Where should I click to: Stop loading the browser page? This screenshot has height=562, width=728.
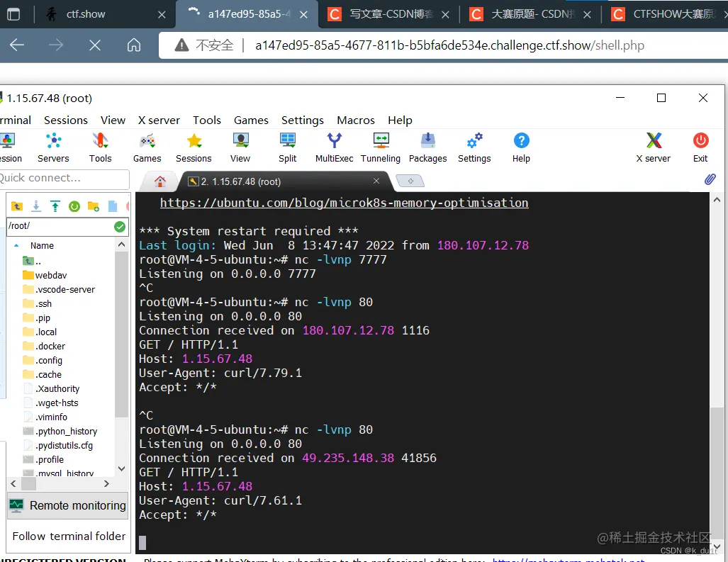95,45
